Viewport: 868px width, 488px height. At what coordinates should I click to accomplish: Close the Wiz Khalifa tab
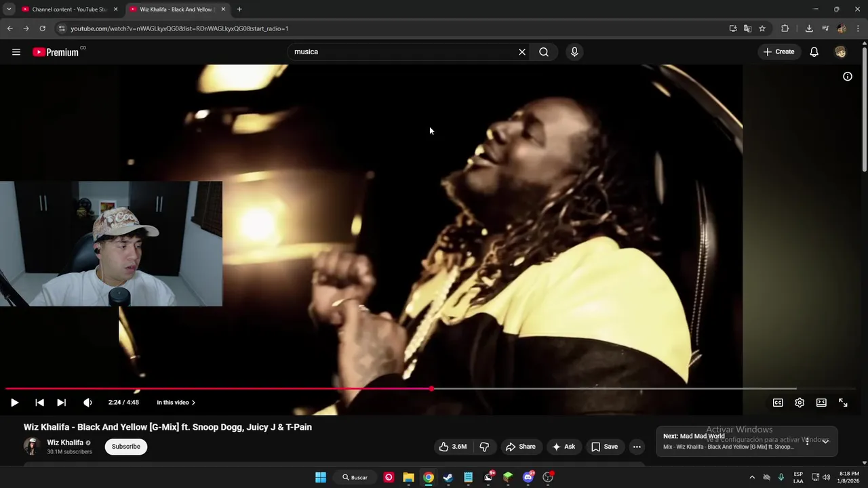pyautogui.click(x=223, y=9)
